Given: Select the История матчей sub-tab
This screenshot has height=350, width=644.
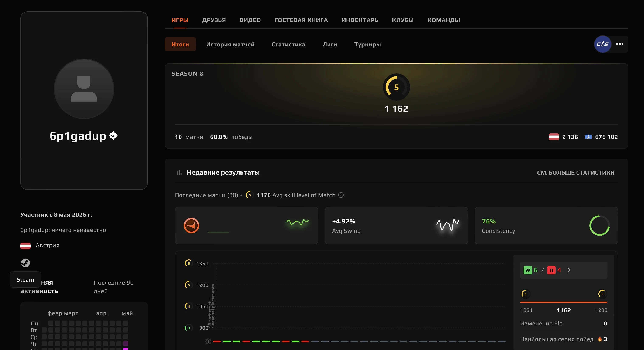Looking at the screenshot, I should click(230, 44).
